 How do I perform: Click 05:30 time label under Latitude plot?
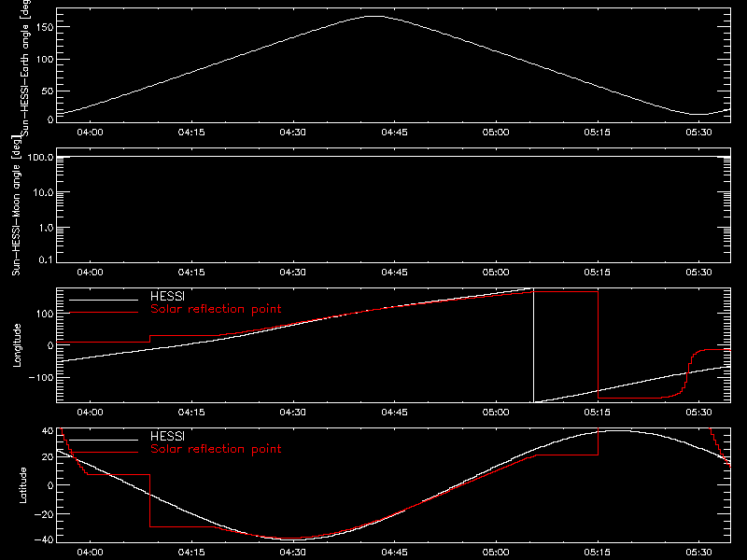(x=698, y=552)
